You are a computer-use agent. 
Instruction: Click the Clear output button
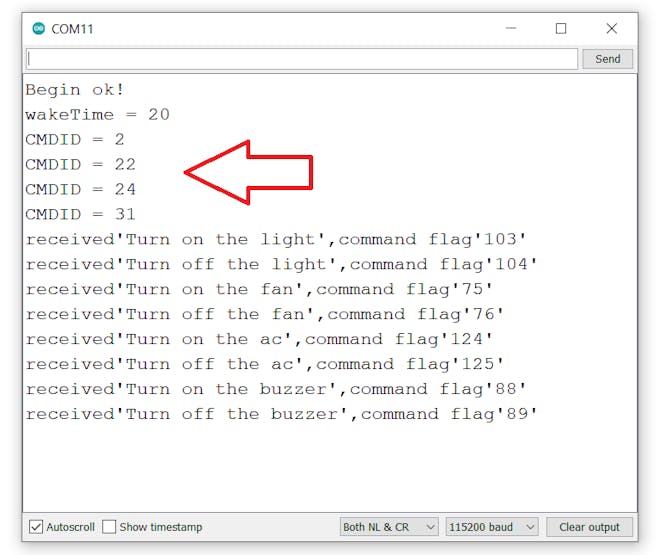(x=589, y=527)
